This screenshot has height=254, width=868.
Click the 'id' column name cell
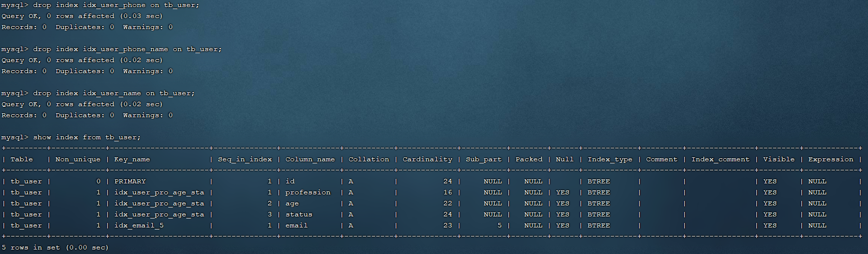click(290, 181)
